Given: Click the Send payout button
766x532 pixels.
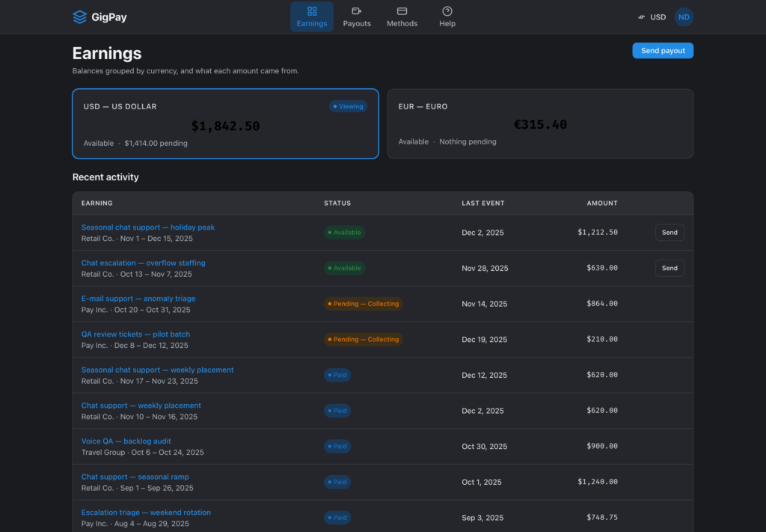Looking at the screenshot, I should (x=663, y=50).
